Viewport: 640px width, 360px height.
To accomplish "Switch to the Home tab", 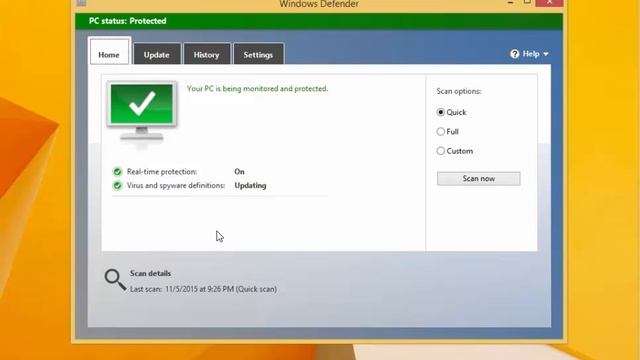I will pyautogui.click(x=109, y=51).
